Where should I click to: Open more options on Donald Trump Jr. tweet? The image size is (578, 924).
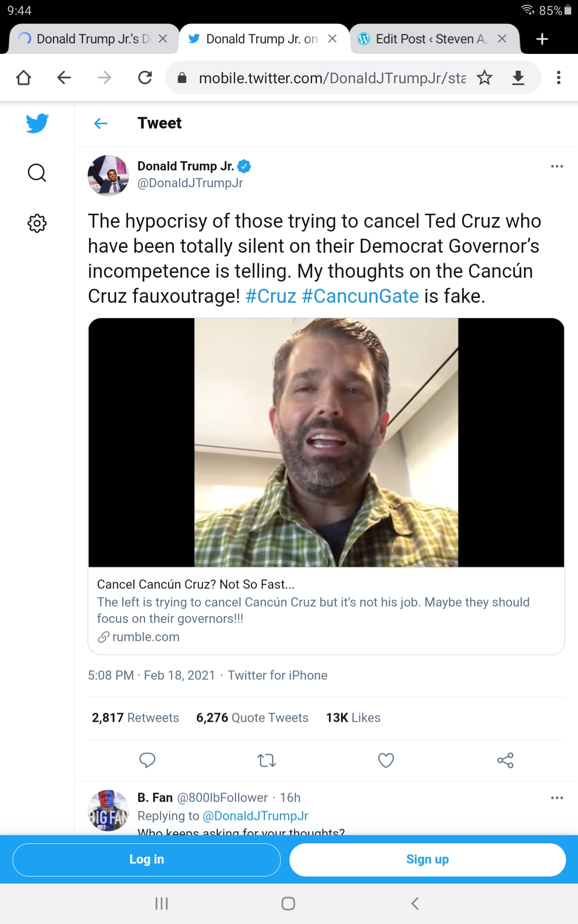tap(557, 167)
